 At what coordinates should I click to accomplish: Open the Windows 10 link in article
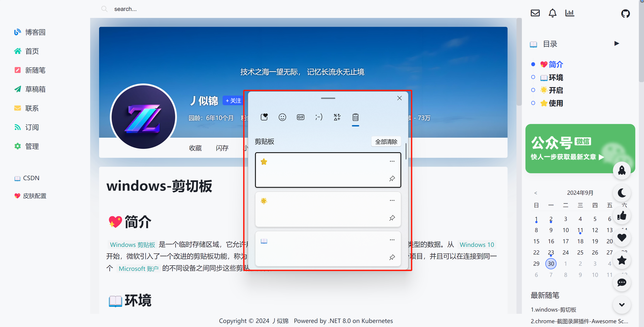[x=476, y=244]
